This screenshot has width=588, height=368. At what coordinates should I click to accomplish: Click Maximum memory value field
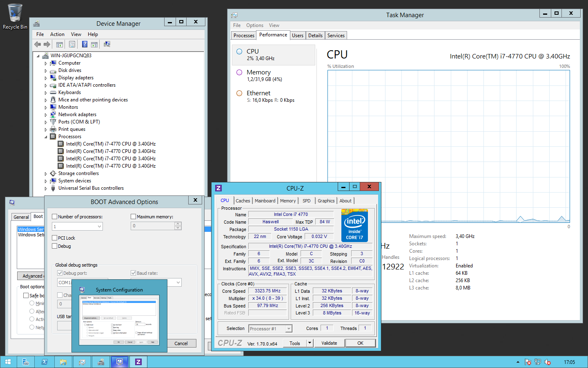(153, 226)
